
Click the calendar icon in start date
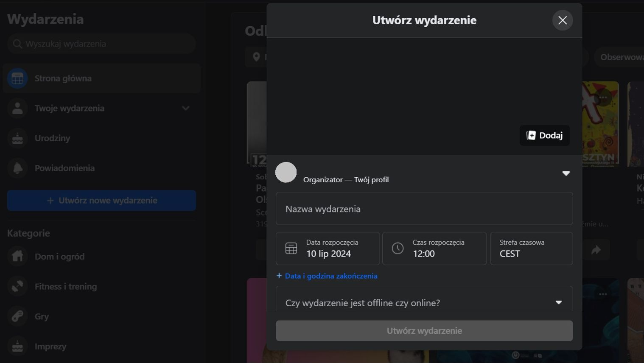291,249
